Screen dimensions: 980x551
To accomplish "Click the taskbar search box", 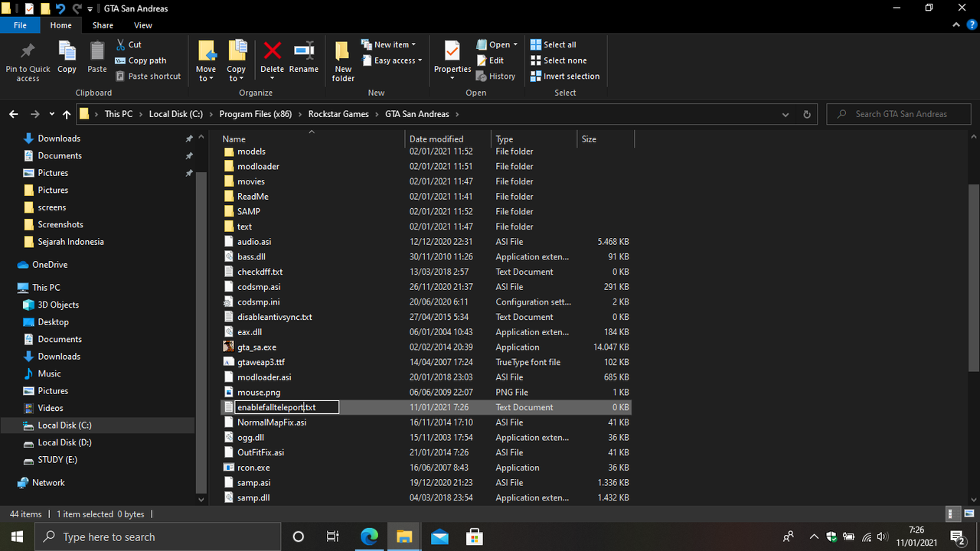I will (158, 536).
